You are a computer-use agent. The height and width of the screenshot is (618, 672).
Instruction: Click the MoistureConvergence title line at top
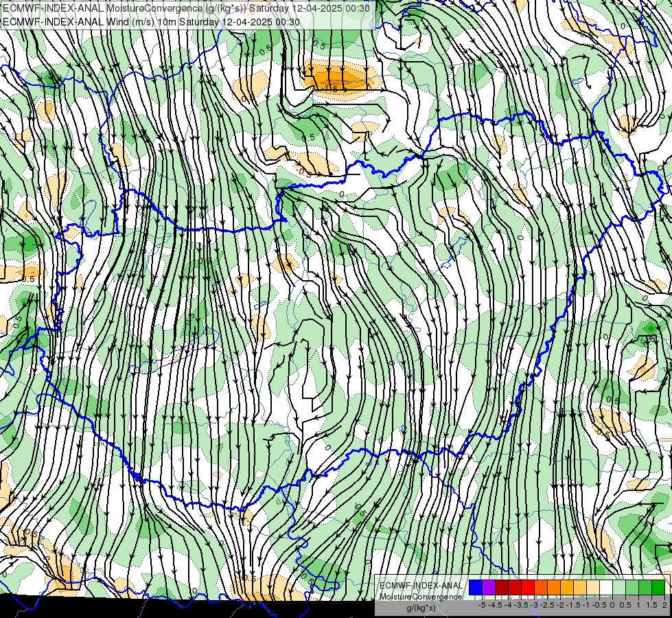pos(187,8)
